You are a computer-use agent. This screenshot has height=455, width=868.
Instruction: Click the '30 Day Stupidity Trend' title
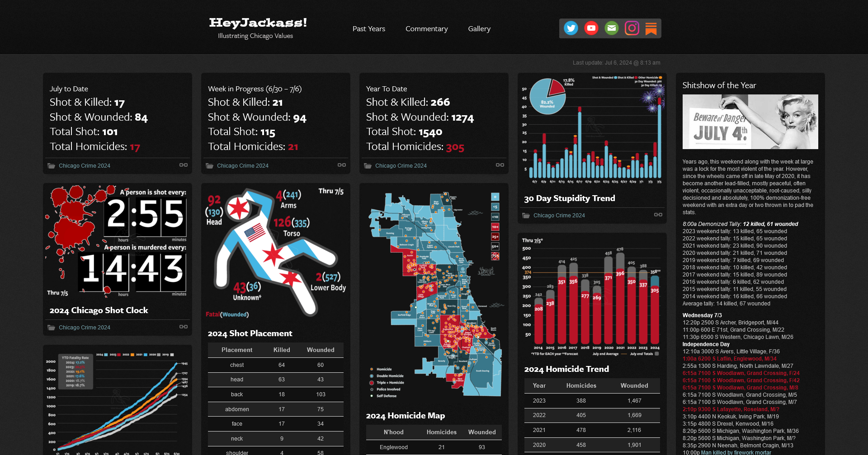(x=570, y=198)
